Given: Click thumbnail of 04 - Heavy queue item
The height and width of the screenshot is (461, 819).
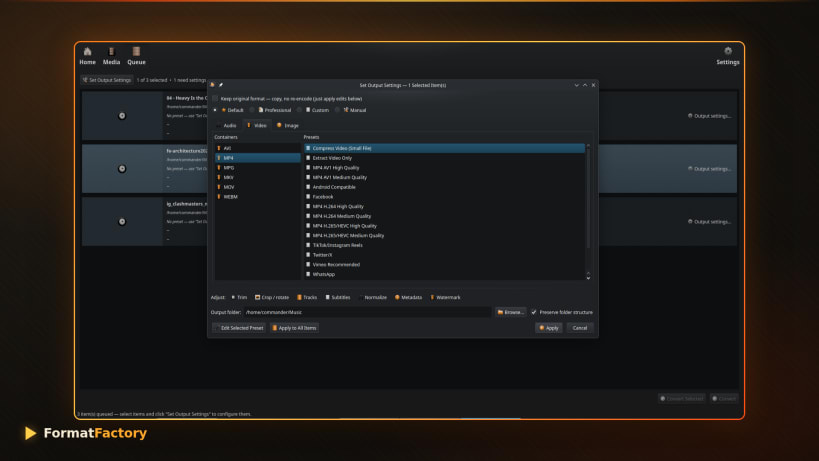Looking at the screenshot, I should 122,116.
